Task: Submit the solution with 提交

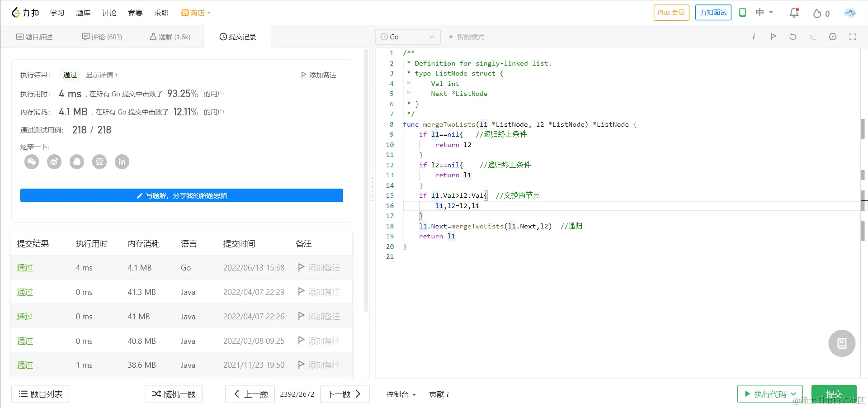Action: point(834,394)
